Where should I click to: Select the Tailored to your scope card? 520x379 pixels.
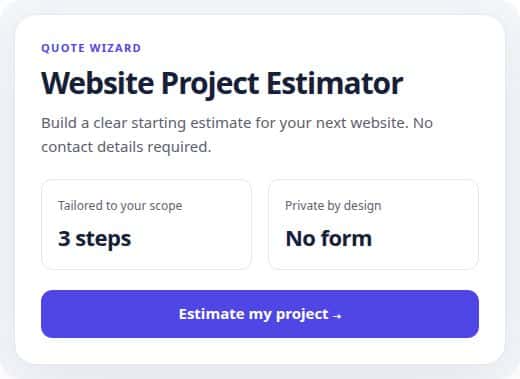(x=146, y=224)
